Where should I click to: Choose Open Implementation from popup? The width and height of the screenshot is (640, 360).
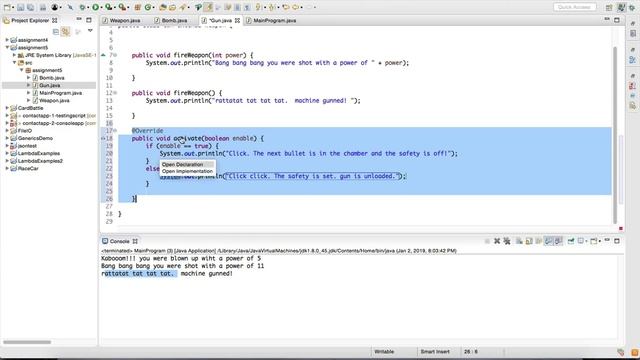click(x=187, y=171)
